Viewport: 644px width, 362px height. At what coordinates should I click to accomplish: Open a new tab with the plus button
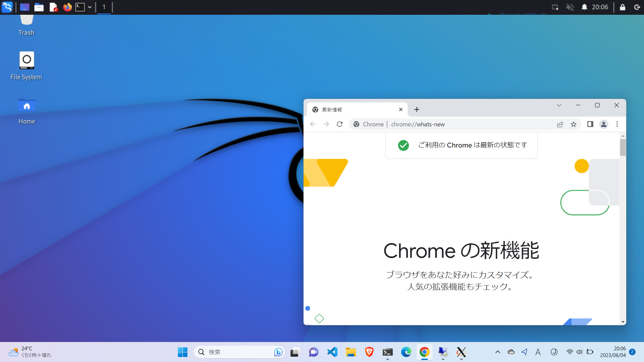click(x=417, y=109)
